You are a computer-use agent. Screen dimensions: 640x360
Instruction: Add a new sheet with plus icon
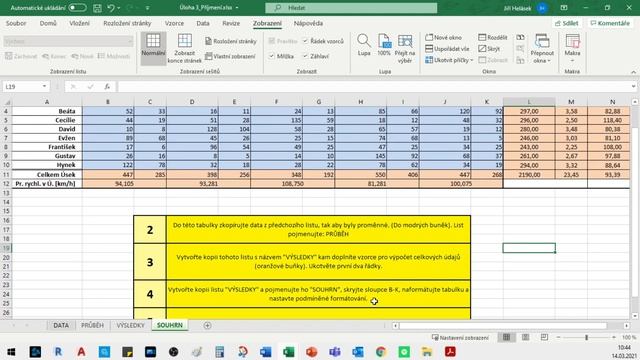(x=207, y=325)
